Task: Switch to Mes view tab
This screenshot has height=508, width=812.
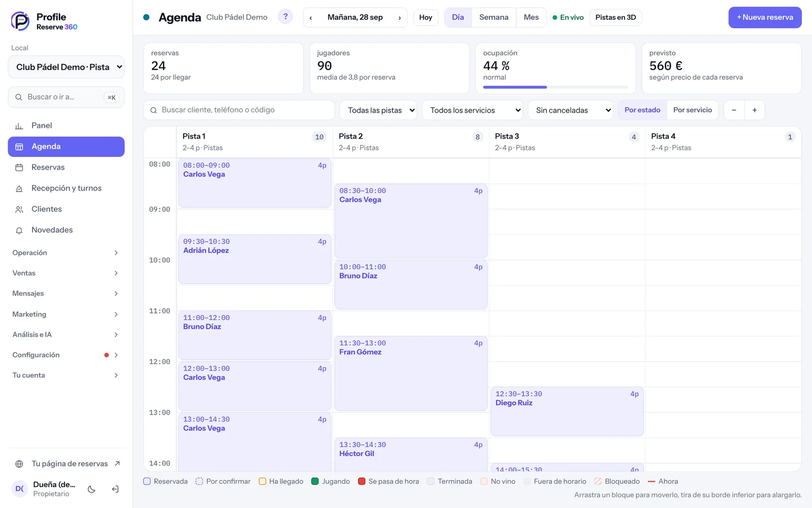Action: point(531,17)
